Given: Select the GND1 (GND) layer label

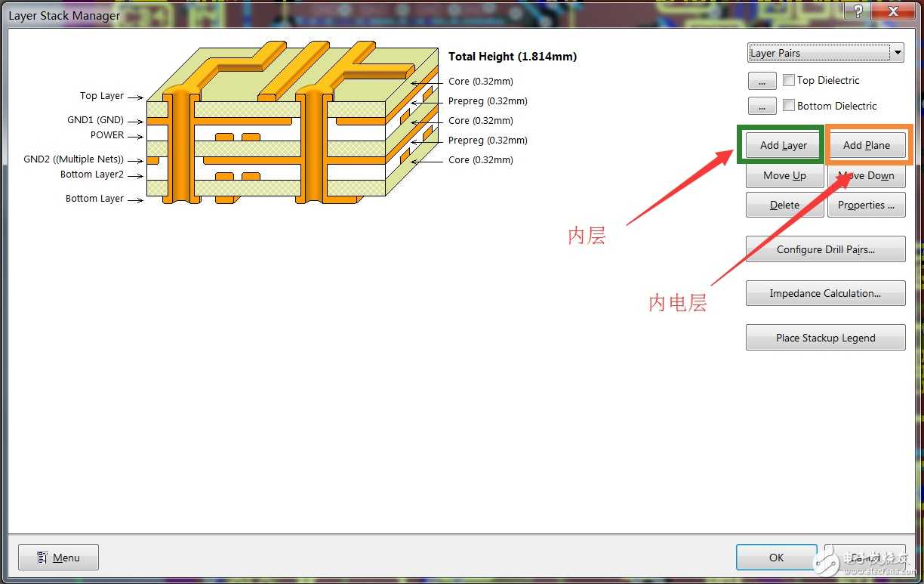Looking at the screenshot, I should tap(95, 120).
